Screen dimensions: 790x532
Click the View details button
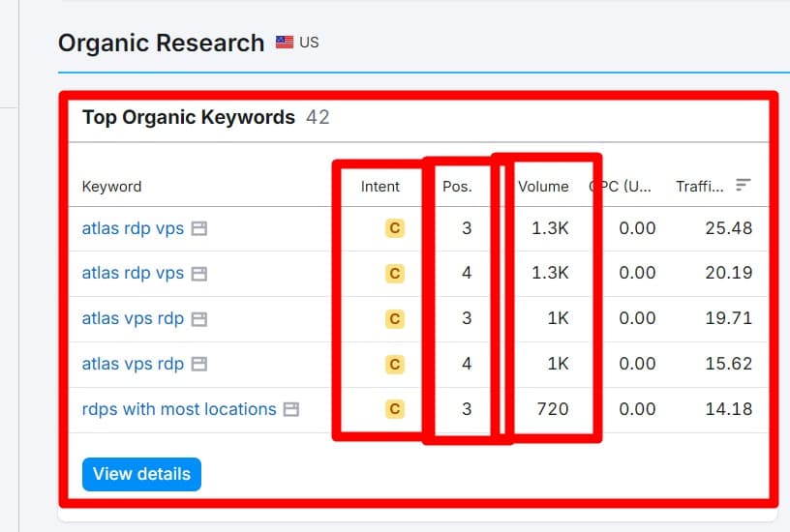click(x=141, y=474)
